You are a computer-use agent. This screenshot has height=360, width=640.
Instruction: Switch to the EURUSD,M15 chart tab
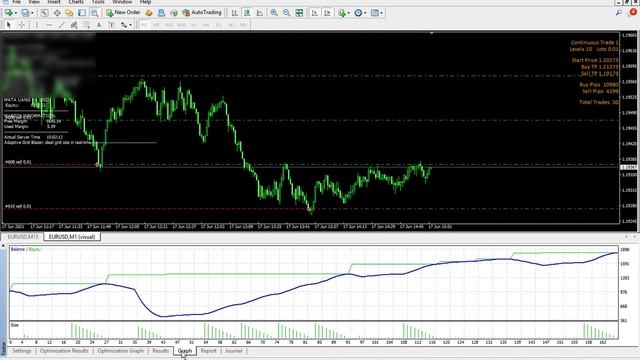pyautogui.click(x=23, y=237)
